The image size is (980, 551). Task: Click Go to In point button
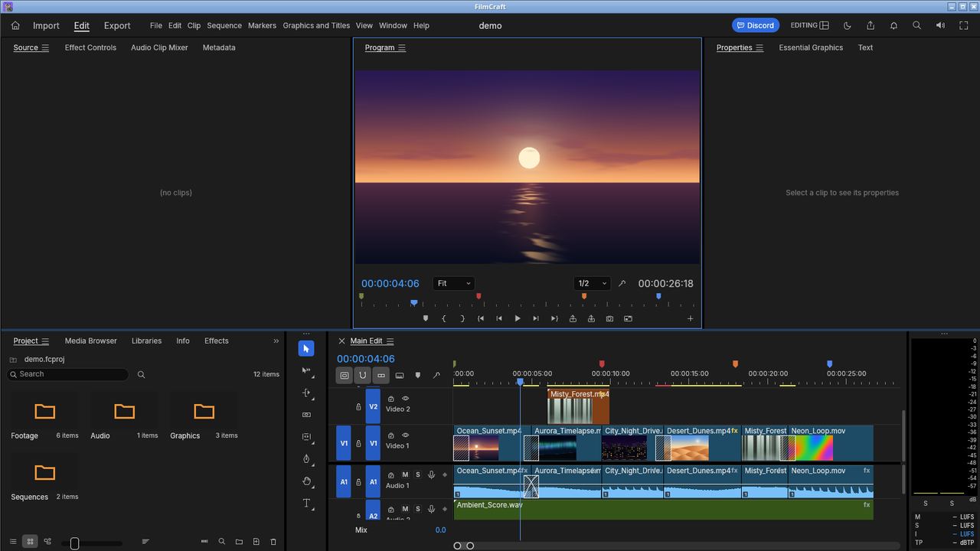tap(481, 318)
